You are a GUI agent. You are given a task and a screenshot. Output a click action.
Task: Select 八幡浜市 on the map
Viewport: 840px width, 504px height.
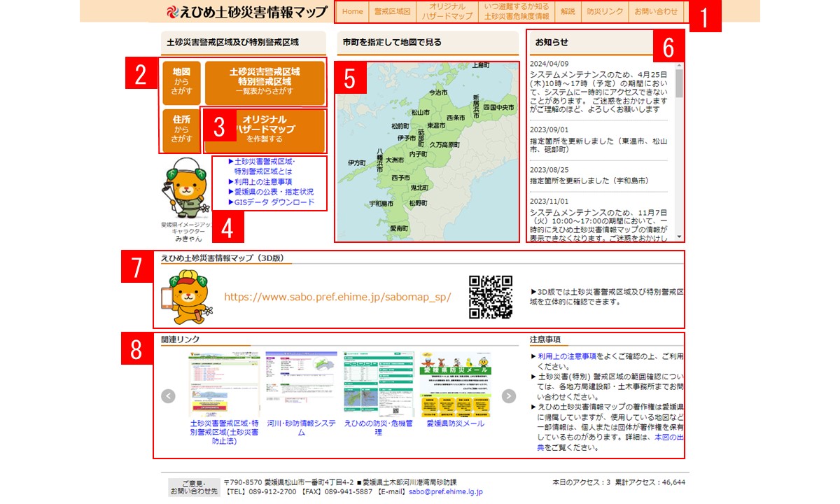point(380,160)
